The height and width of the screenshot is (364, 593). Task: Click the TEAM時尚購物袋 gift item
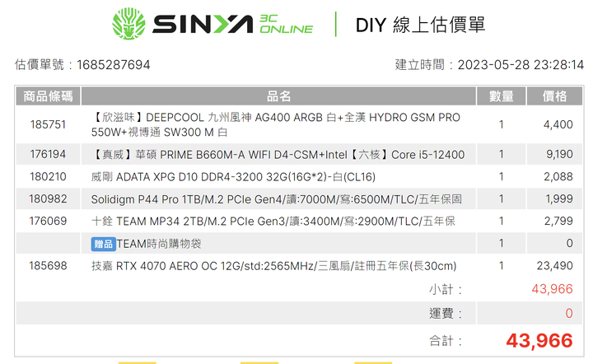pos(158,244)
